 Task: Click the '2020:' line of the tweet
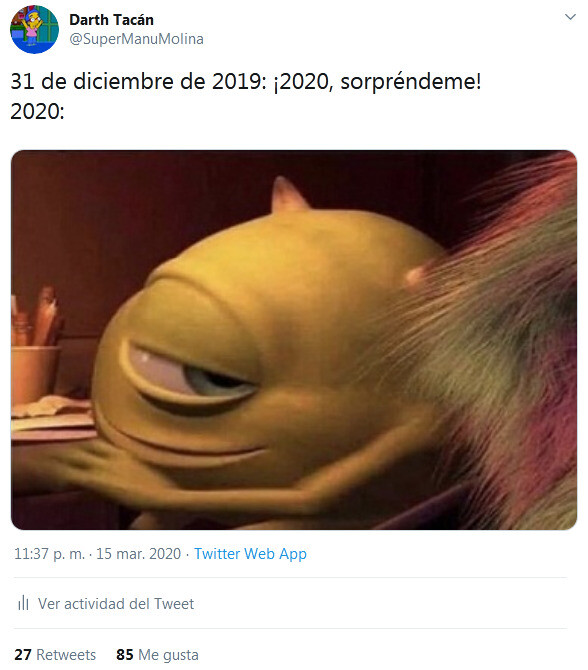[x=38, y=112]
